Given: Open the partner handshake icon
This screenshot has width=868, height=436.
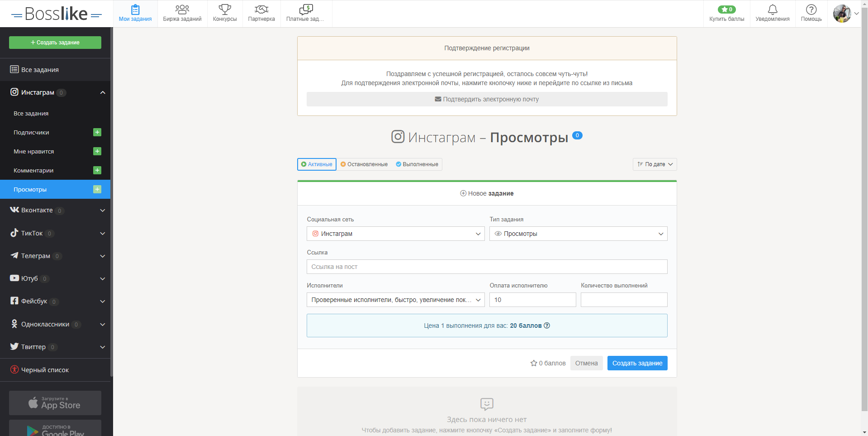Looking at the screenshot, I should [x=261, y=10].
